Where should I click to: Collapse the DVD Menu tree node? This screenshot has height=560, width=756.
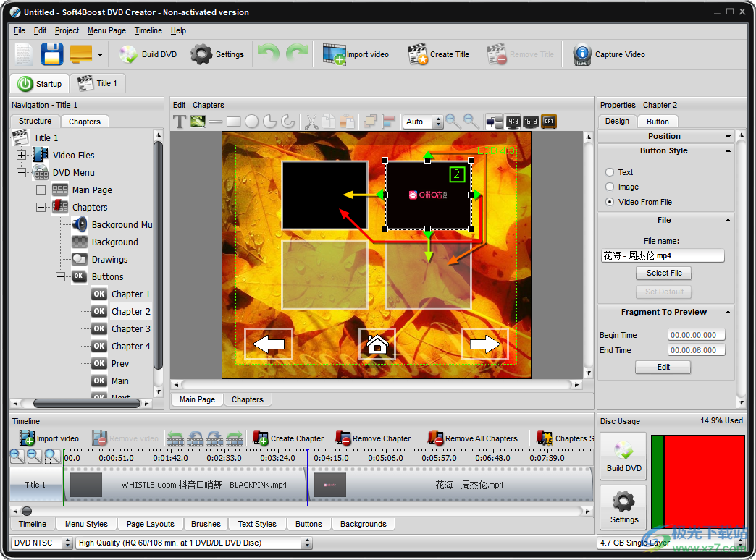tap(21, 172)
